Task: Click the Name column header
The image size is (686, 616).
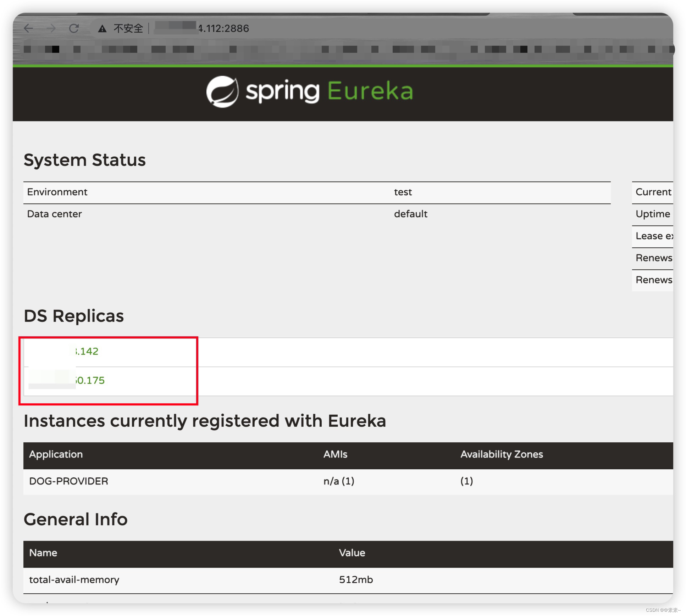Action: tap(43, 553)
